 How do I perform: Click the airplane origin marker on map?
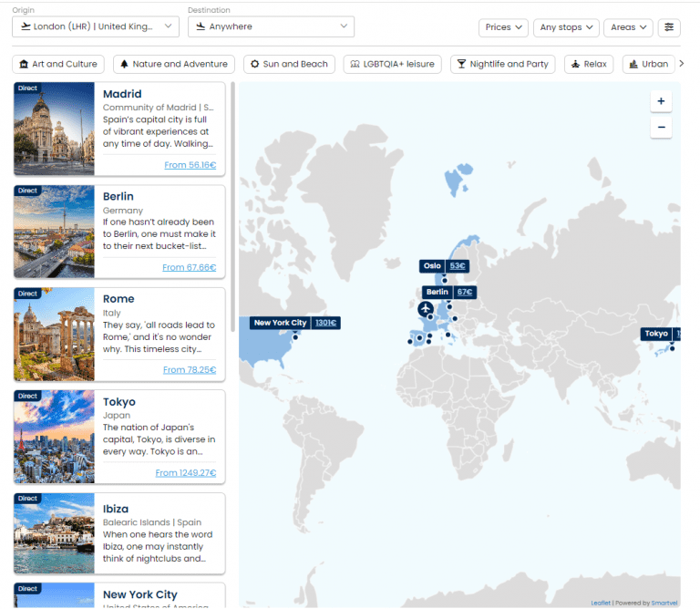click(x=425, y=310)
